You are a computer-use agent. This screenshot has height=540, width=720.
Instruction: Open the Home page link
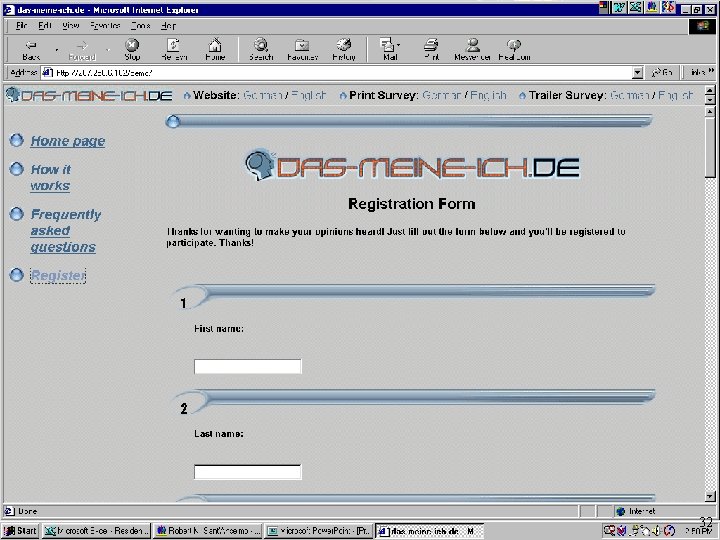tap(68, 141)
